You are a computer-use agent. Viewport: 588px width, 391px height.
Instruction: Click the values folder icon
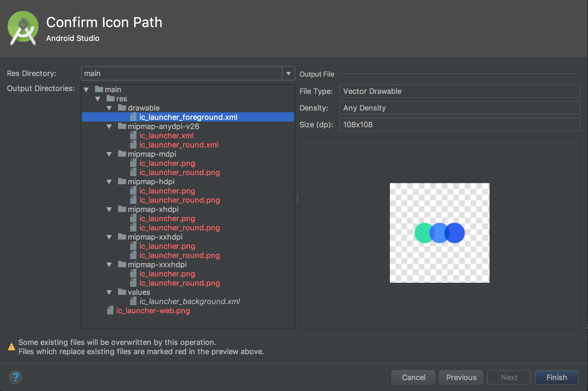(x=122, y=292)
